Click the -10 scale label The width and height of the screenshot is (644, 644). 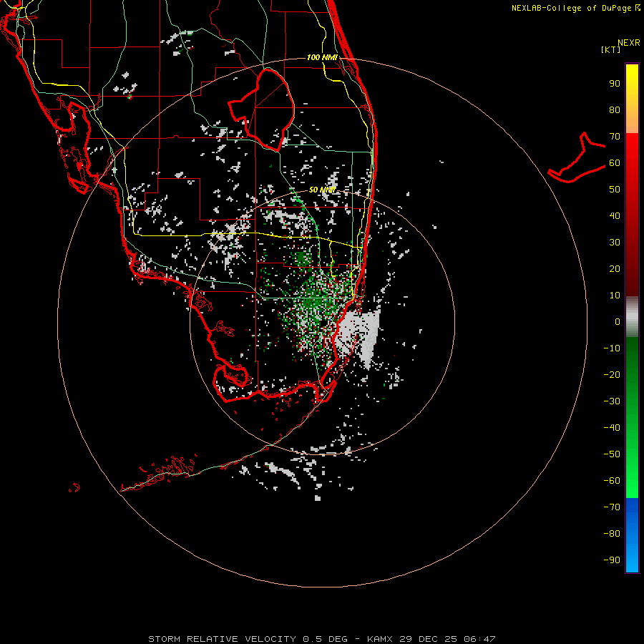(x=612, y=348)
